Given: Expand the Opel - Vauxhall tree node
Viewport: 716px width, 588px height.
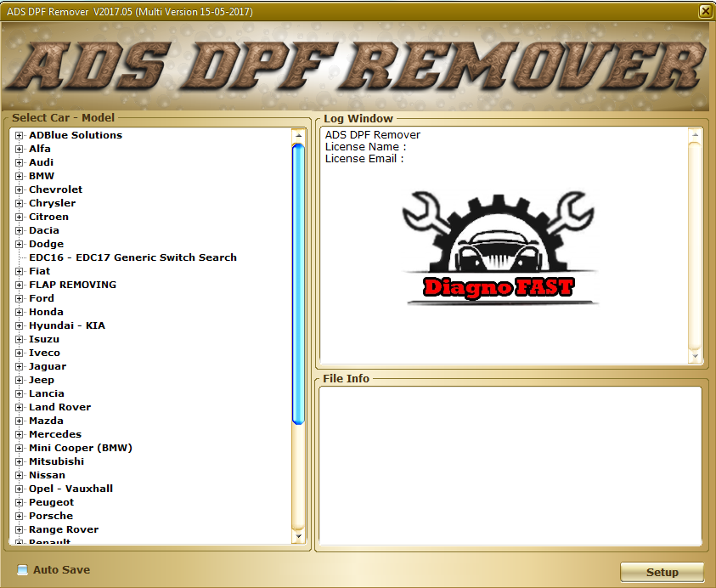Looking at the screenshot, I should (x=20, y=489).
